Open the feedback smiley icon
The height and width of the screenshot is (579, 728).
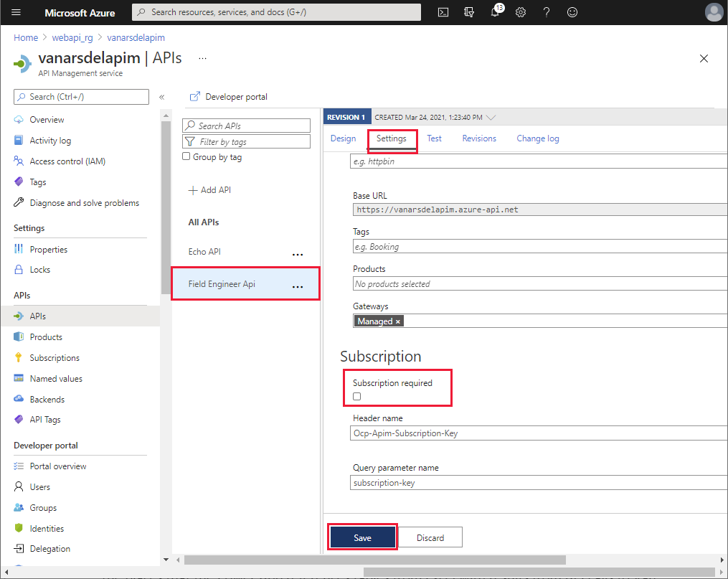(572, 12)
